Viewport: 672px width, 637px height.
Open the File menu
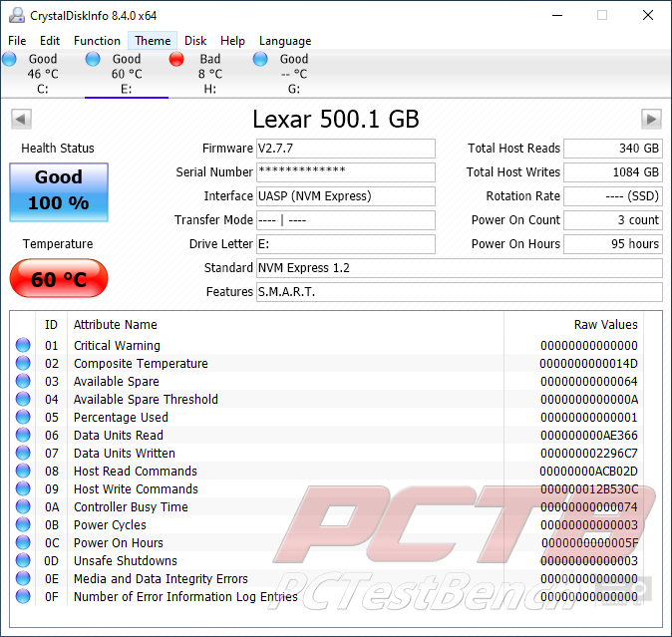[17, 41]
